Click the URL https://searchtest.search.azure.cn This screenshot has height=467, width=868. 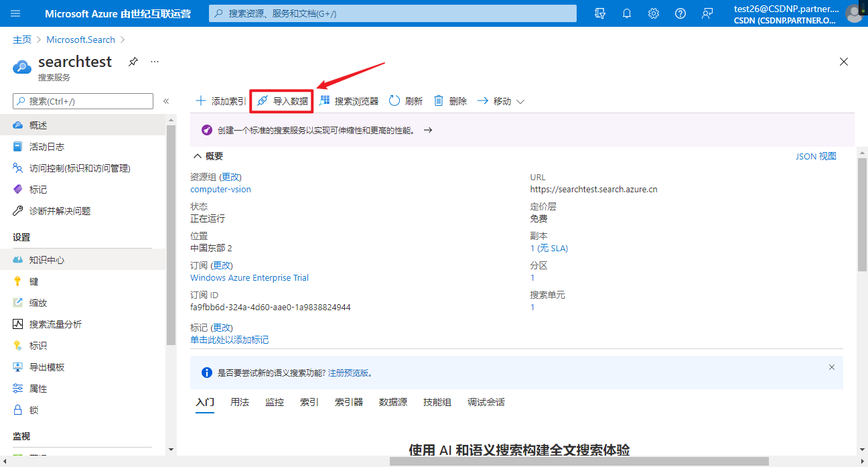(594, 190)
